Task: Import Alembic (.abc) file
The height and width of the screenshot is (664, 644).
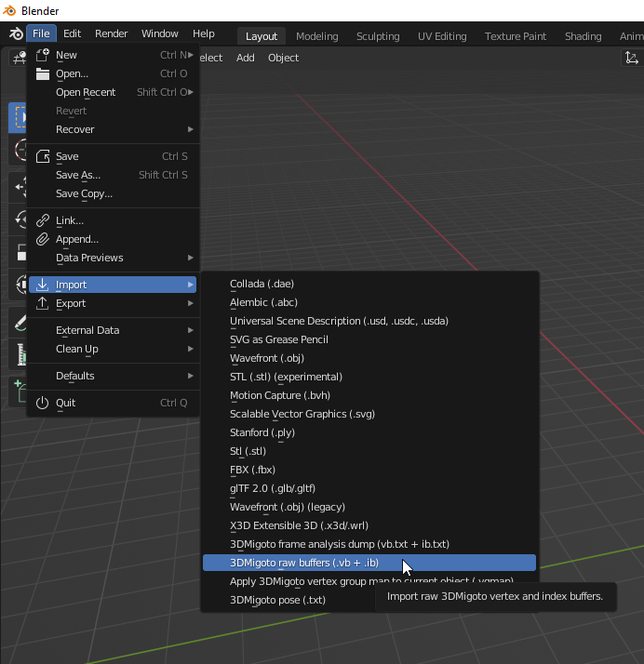Action: pos(369,302)
